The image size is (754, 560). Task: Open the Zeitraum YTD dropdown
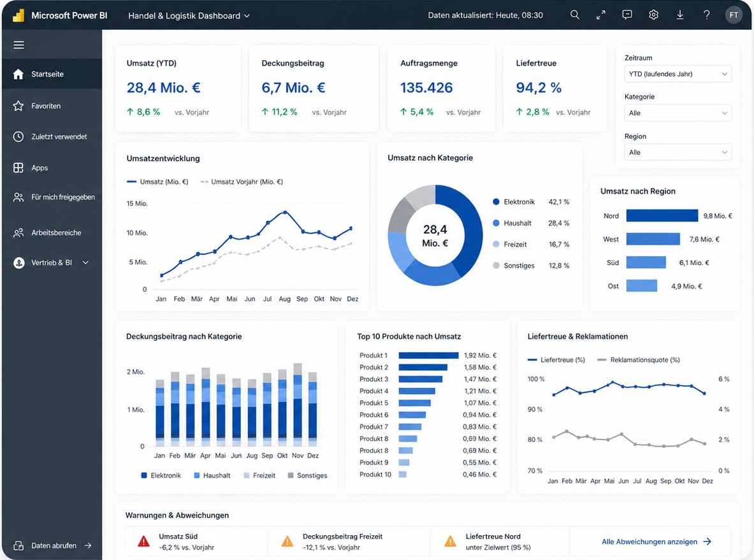[x=678, y=74]
